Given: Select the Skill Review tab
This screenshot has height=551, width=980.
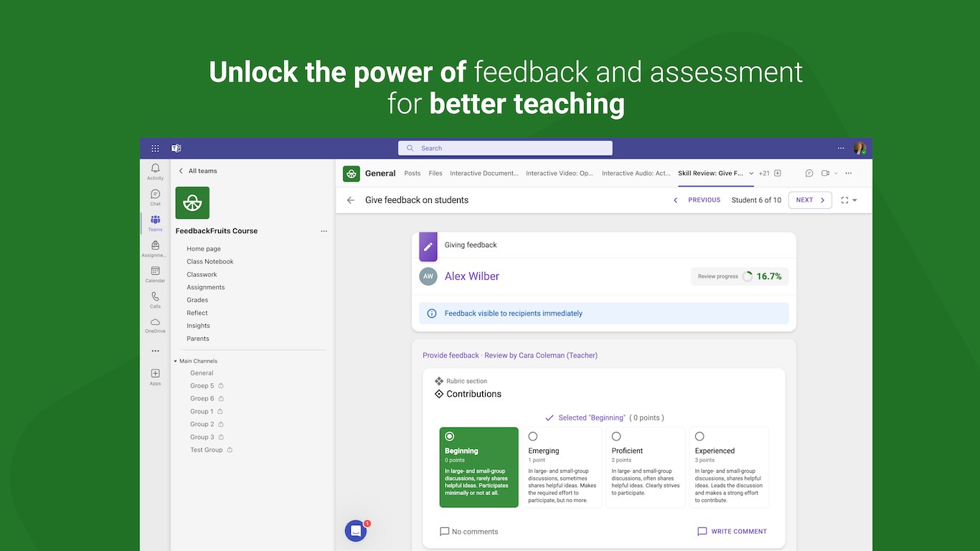Looking at the screenshot, I should pyautogui.click(x=710, y=173).
